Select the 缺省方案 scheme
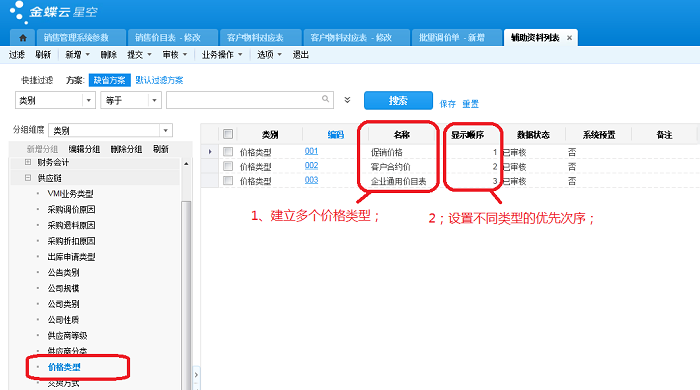Screen dimensions: 700x390 (109, 80)
